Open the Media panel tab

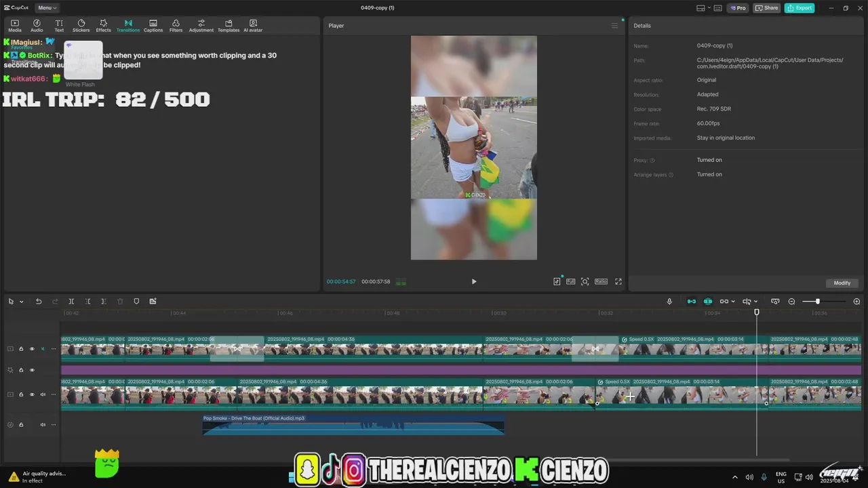pos(14,26)
